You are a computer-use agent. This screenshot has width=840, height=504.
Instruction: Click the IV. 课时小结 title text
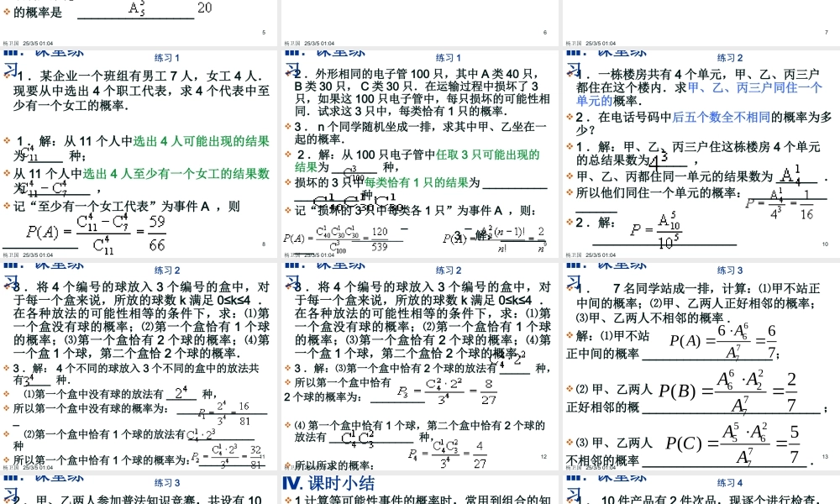(329, 483)
